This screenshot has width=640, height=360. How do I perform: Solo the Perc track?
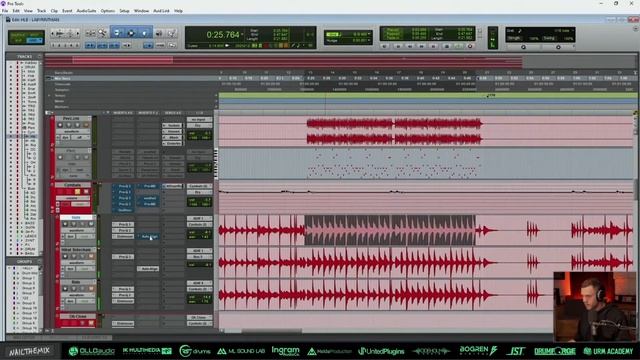pos(77,125)
